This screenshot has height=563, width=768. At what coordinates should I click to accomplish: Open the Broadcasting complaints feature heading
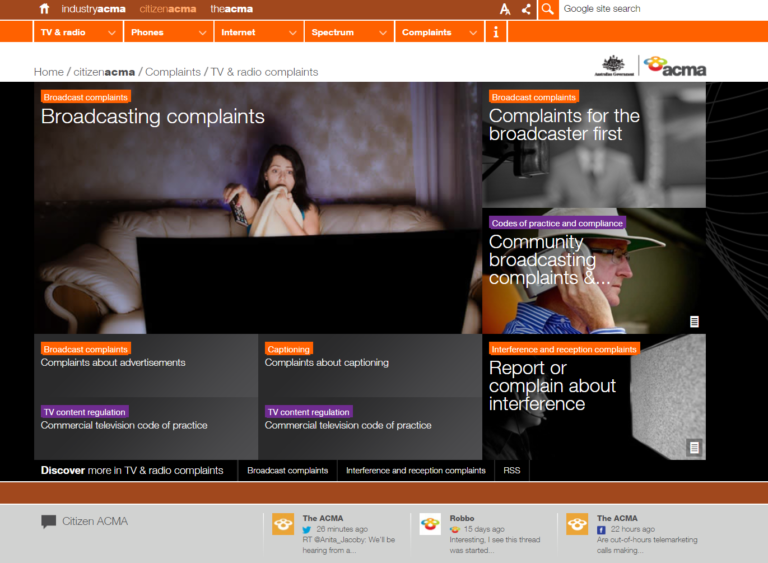[152, 117]
